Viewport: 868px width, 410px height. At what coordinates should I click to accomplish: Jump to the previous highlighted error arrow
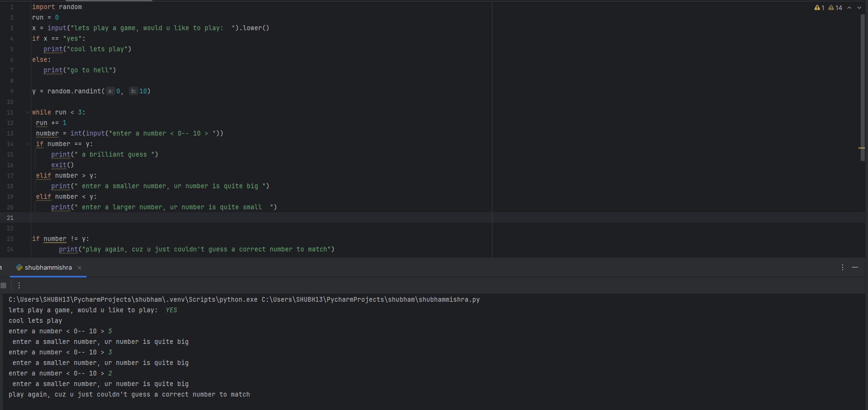tap(849, 8)
